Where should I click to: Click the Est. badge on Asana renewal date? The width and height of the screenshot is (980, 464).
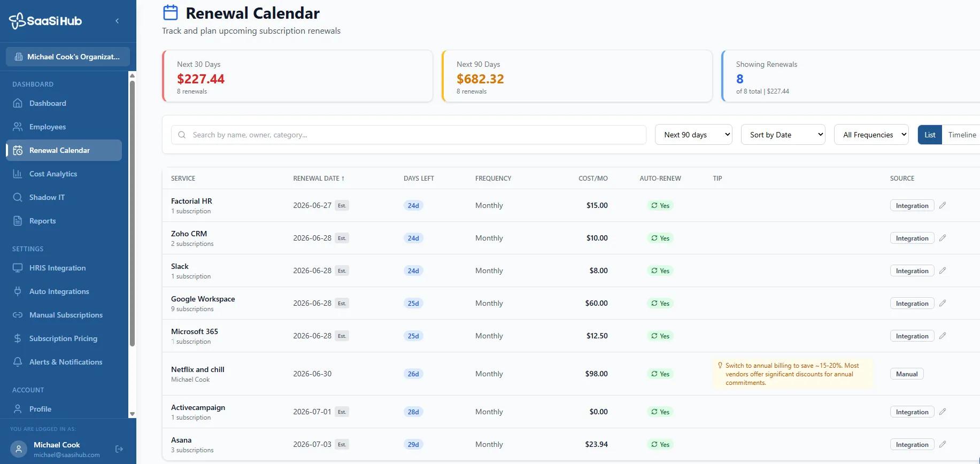coord(342,444)
